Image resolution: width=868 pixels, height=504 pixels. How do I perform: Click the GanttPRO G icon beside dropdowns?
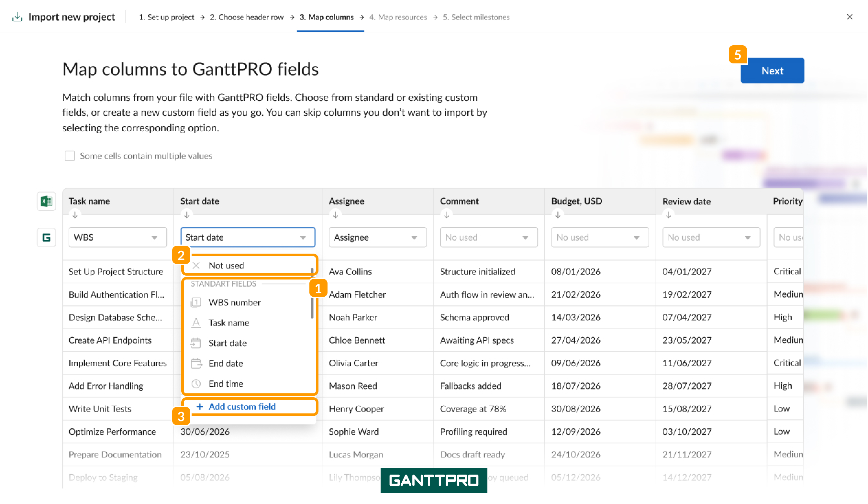pos(46,237)
